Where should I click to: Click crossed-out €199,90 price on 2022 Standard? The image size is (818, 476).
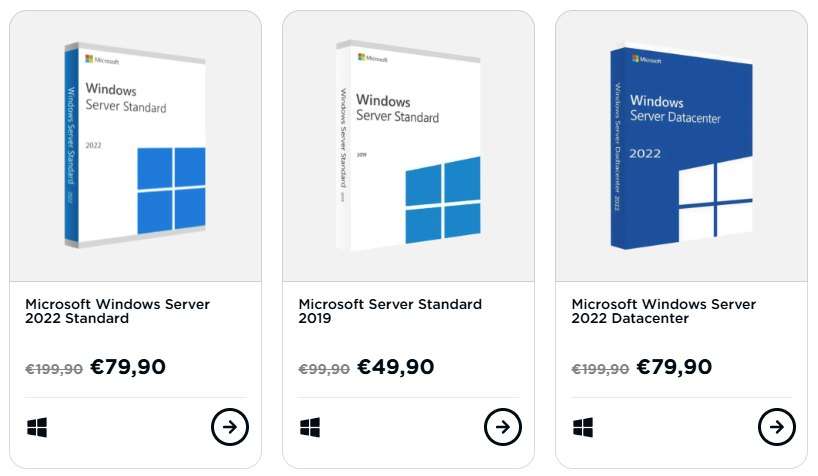click(54, 369)
